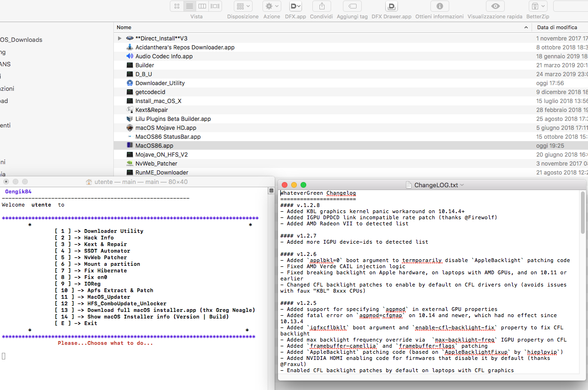The width and height of the screenshot is (588, 390).
Task: Click the Terminal scrollbar toggle icon
Action: pyautogui.click(x=271, y=191)
